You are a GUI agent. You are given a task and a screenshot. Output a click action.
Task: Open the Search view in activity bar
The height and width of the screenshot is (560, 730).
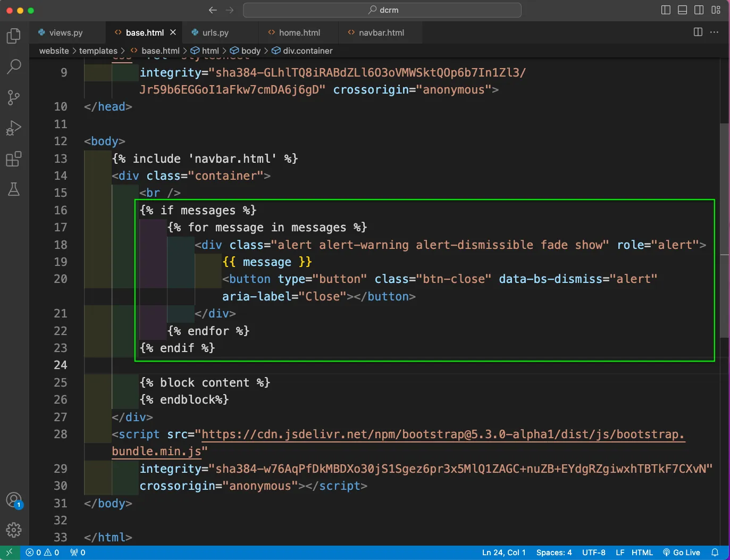pyautogui.click(x=14, y=66)
